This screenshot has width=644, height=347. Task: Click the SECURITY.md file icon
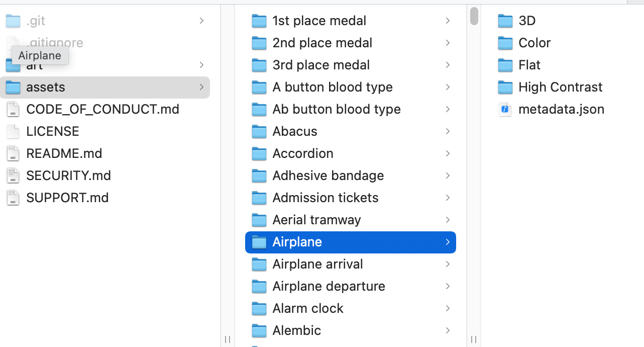click(13, 176)
